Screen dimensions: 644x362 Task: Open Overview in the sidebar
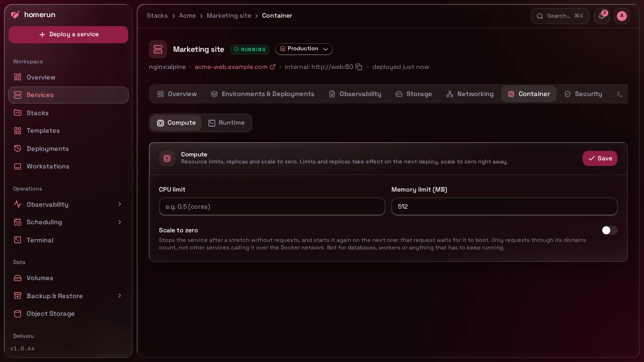[68, 77]
